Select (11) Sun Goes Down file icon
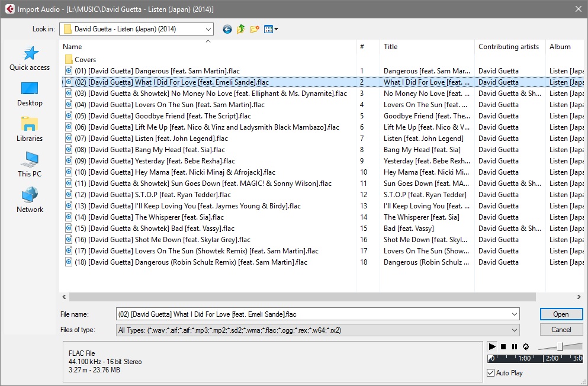The width and height of the screenshot is (588, 386). (69, 183)
